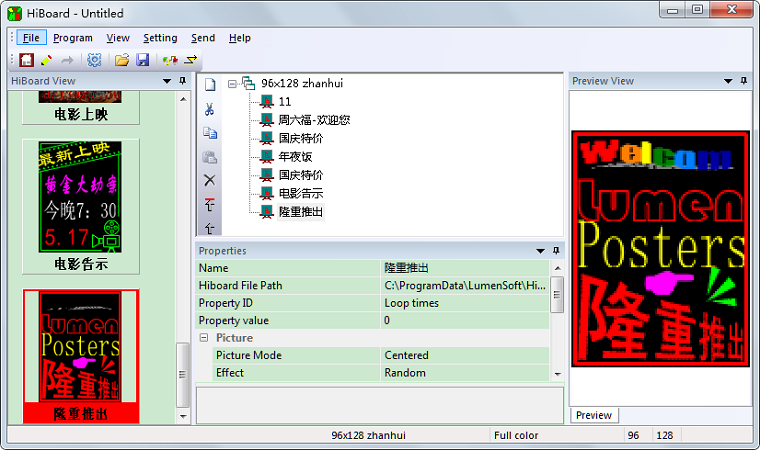The width and height of the screenshot is (760, 450).
Task: Click Effect value Random
Action: pos(465,373)
